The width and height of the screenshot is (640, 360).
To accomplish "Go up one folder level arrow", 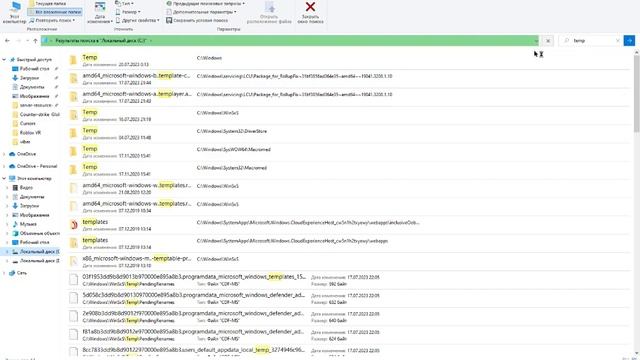I will [x=36, y=40].
